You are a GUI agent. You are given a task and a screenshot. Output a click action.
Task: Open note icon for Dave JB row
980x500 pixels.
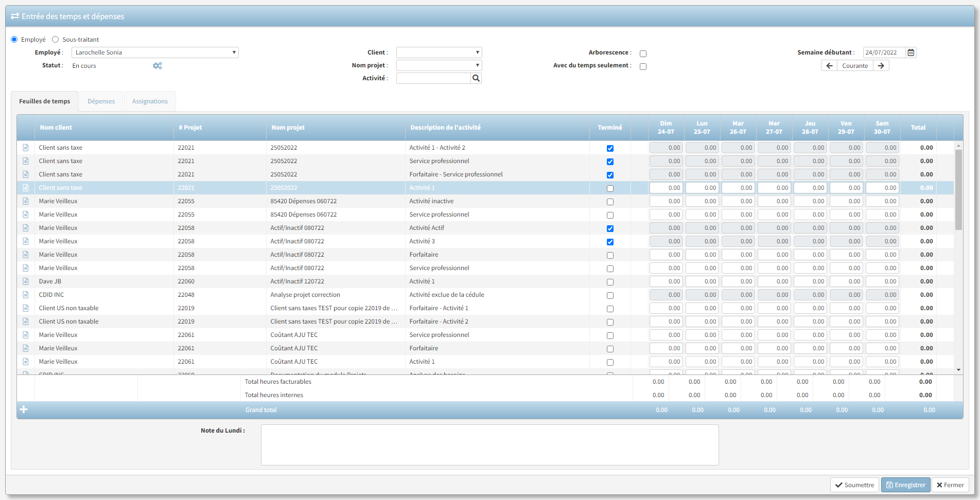click(26, 281)
